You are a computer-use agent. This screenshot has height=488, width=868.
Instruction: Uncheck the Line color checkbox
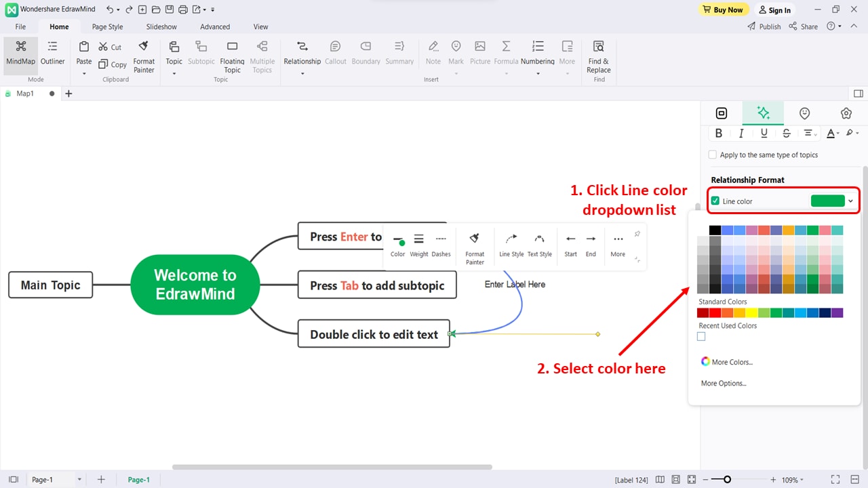pyautogui.click(x=715, y=201)
